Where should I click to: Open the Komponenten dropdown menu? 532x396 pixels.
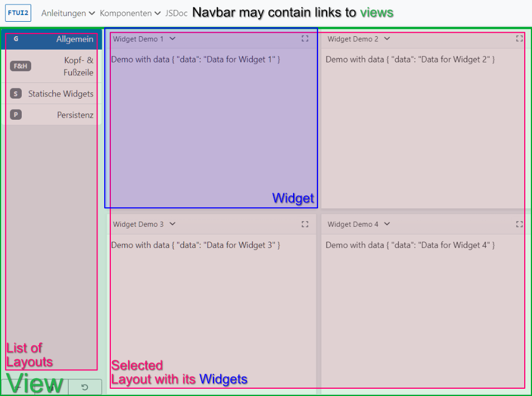[130, 13]
